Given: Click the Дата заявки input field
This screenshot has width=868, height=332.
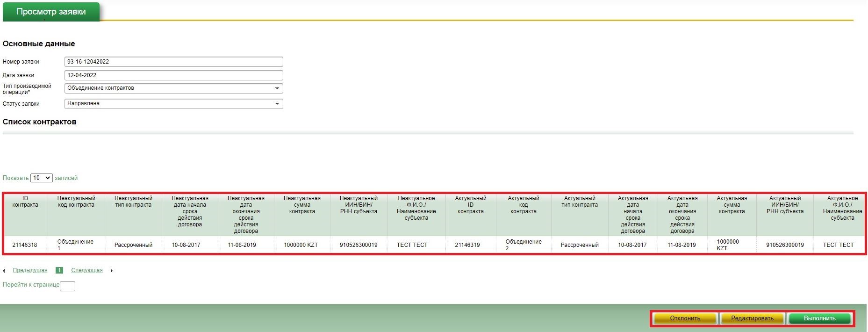Looking at the screenshot, I should tap(173, 75).
